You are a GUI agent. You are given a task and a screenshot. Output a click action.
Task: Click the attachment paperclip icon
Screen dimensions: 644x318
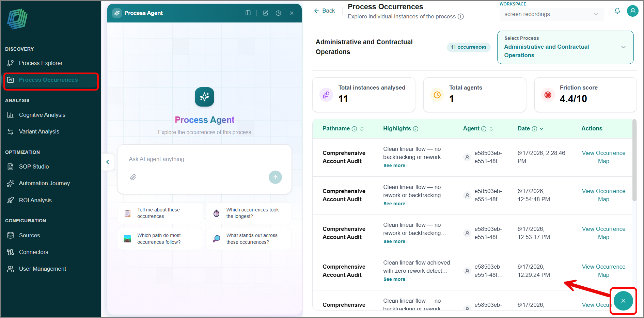coord(133,177)
